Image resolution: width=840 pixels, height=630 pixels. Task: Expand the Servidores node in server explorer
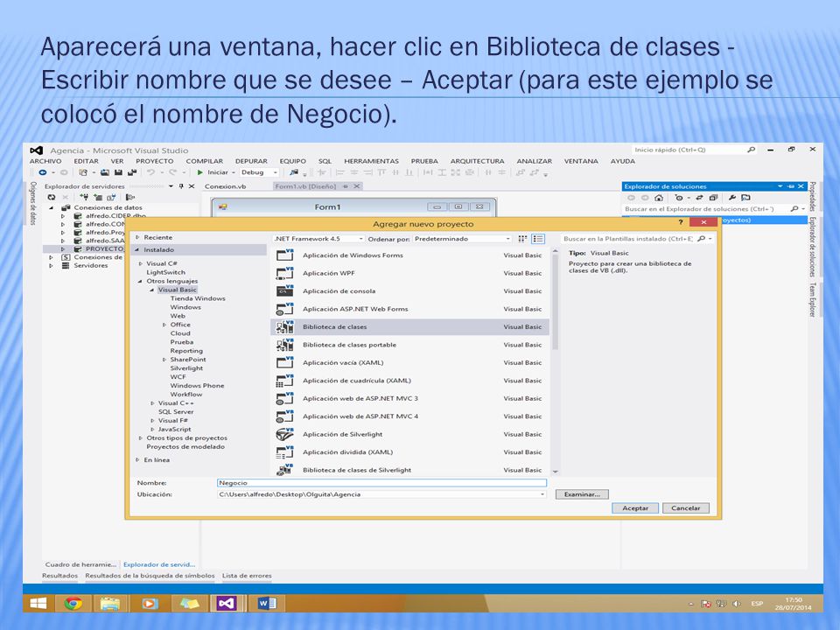[x=52, y=265]
